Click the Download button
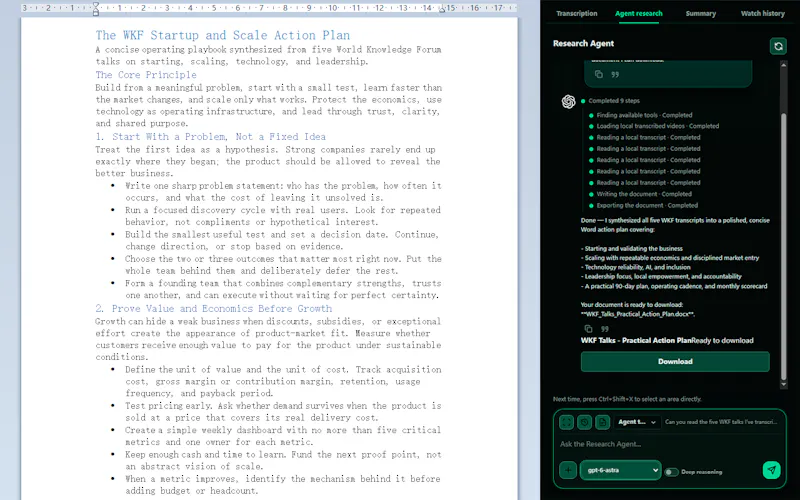This screenshot has height=500, width=800. tap(675, 361)
